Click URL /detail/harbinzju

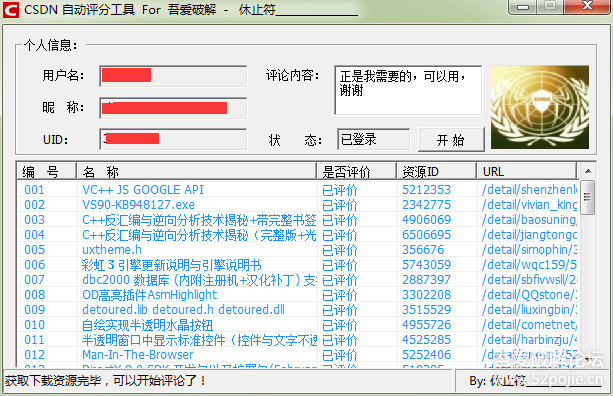pyautogui.click(x=529, y=340)
